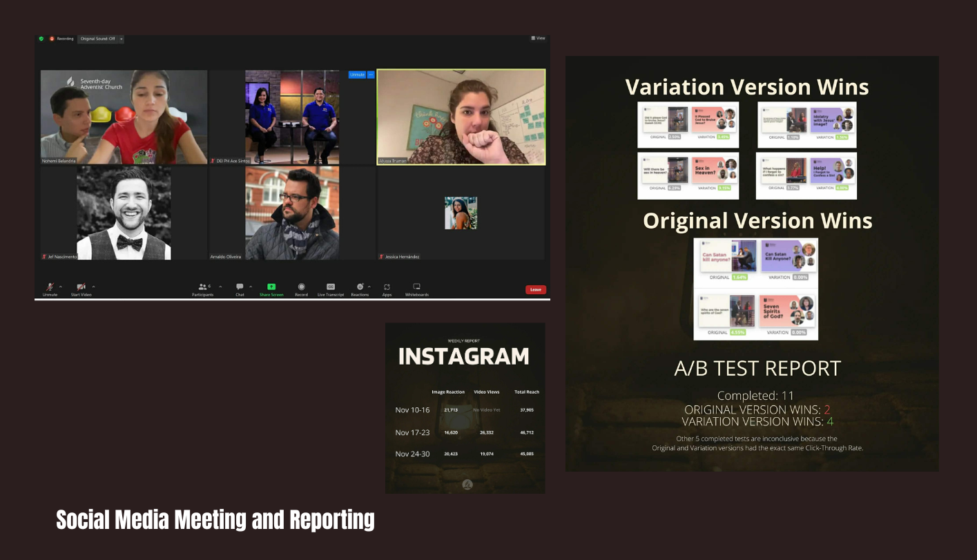Toggle the Original Sound: Off button
This screenshot has width=977, height=560.
pos(97,39)
